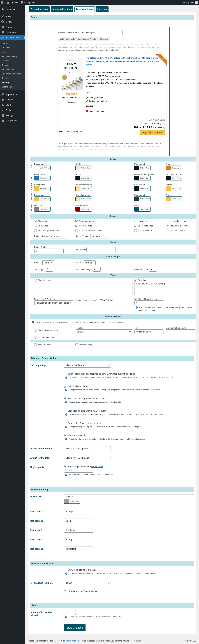Open the Licenses tab

(102, 9)
